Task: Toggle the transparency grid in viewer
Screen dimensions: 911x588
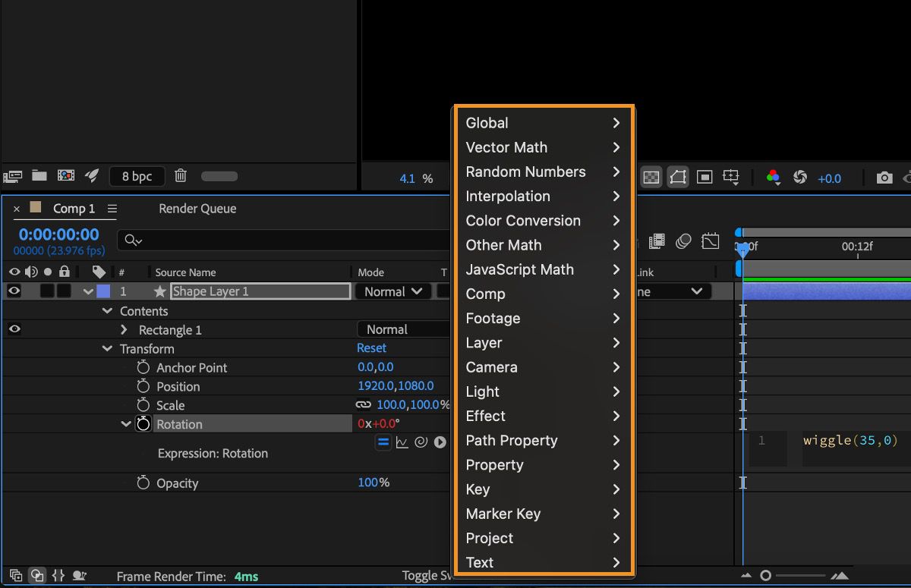Action: pyautogui.click(x=651, y=178)
